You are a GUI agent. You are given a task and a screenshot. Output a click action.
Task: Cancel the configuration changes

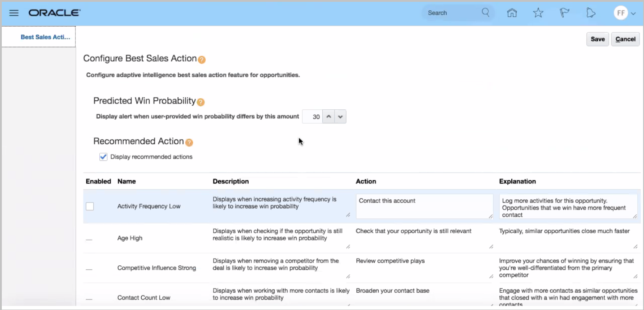point(625,39)
